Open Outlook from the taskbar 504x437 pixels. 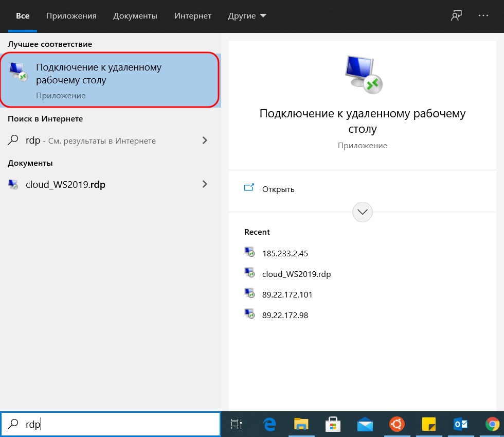pos(460,424)
